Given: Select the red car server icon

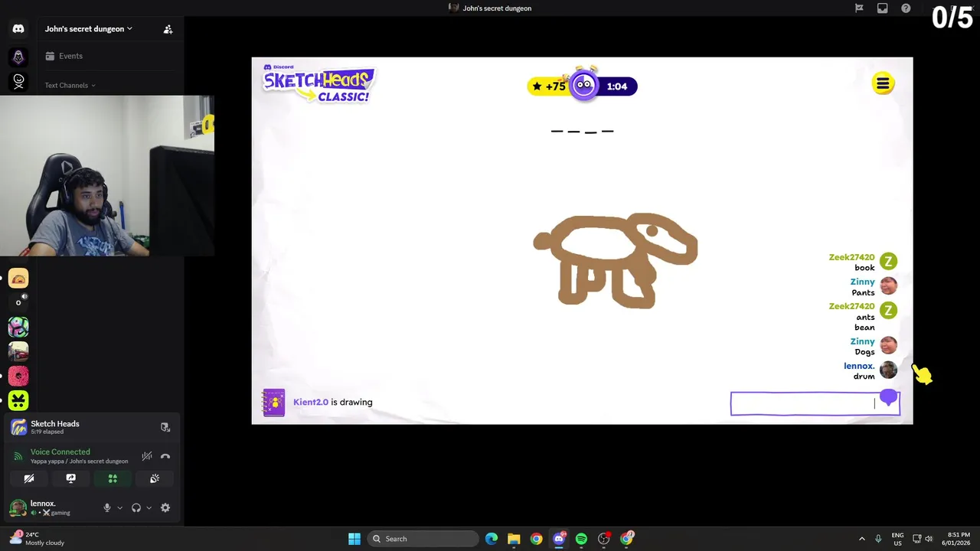Looking at the screenshot, I should [x=18, y=351].
